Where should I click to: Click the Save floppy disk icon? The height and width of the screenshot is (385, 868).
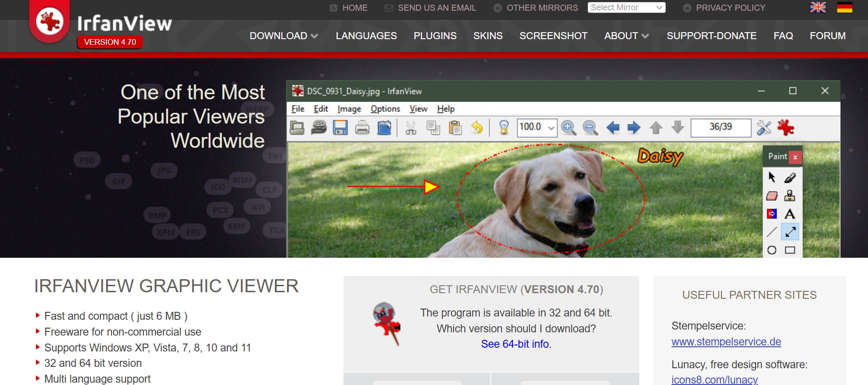[x=340, y=127]
